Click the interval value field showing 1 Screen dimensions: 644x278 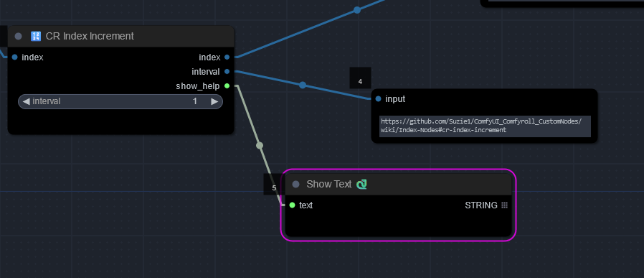[x=120, y=101]
